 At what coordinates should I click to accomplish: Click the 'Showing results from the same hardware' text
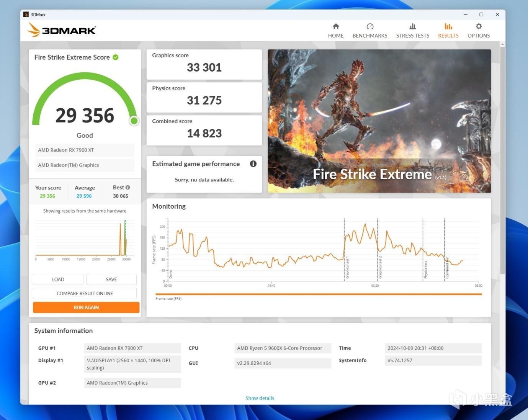pyautogui.click(x=85, y=211)
